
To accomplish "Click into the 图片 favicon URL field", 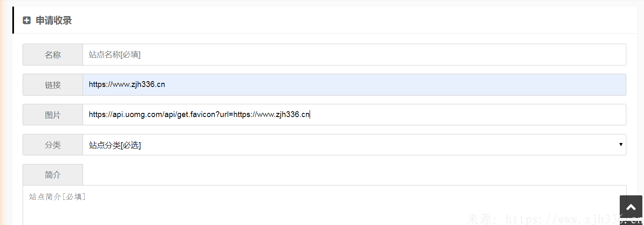I will tap(354, 115).
